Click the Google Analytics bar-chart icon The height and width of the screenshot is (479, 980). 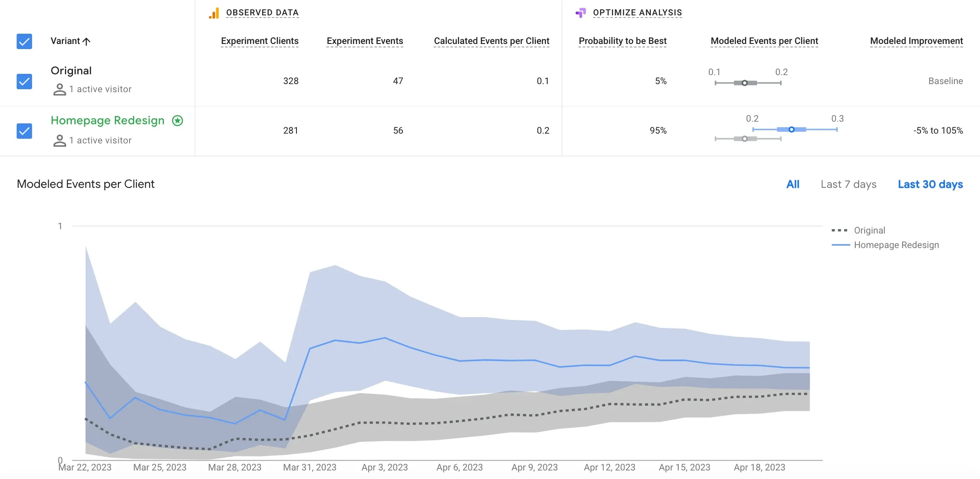(214, 13)
